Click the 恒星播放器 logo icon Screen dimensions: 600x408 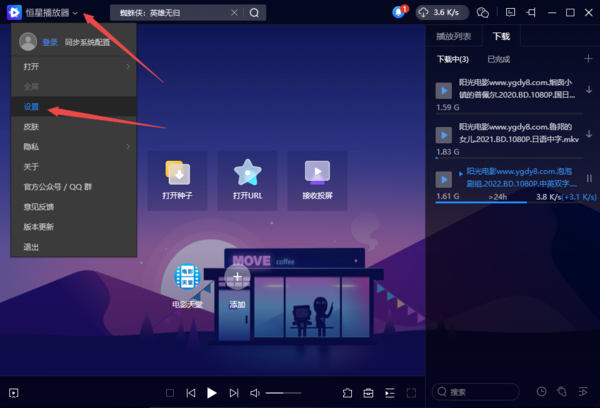(14, 13)
